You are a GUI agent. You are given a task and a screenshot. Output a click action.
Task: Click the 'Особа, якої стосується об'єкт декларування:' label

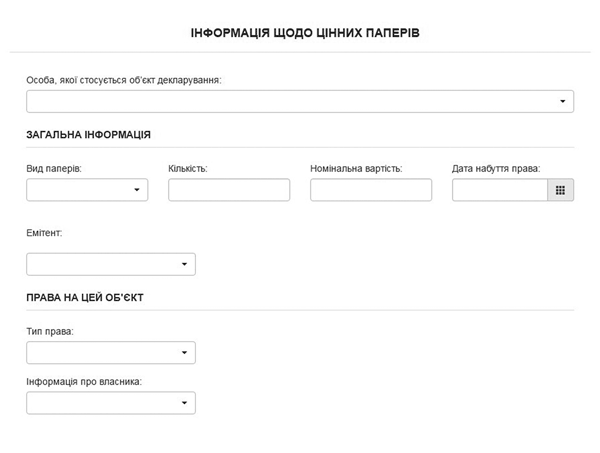(x=124, y=79)
